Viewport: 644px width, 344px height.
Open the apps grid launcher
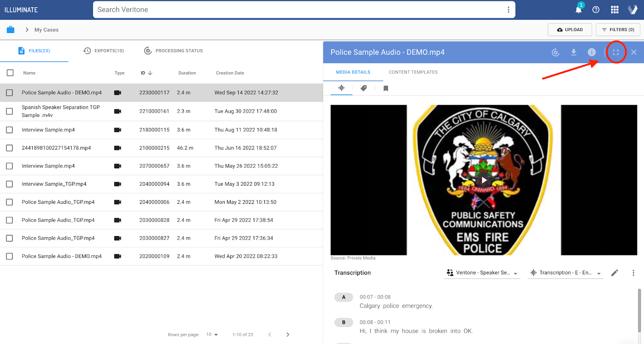coord(615,10)
